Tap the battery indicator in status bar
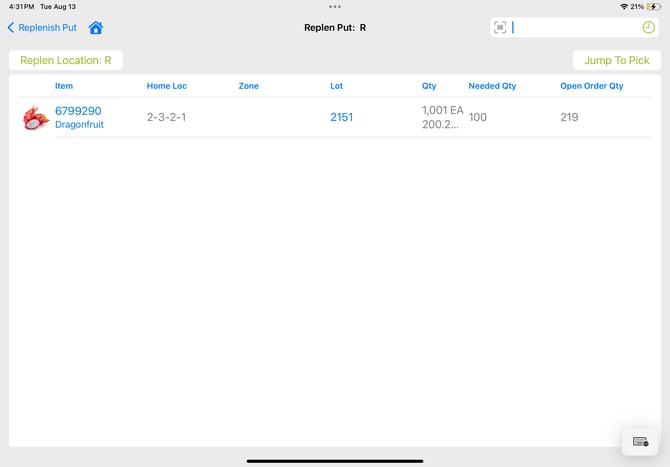The image size is (670, 467). click(x=653, y=6)
